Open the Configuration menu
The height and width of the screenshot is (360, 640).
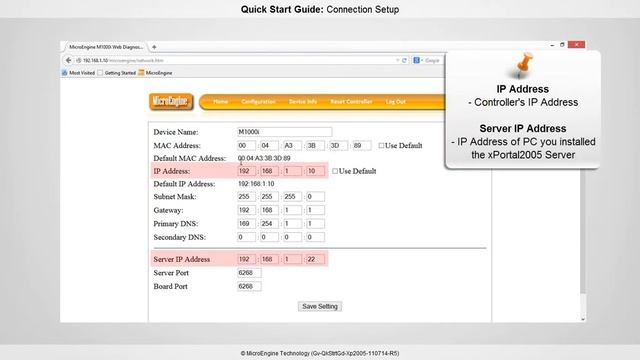coord(258,102)
